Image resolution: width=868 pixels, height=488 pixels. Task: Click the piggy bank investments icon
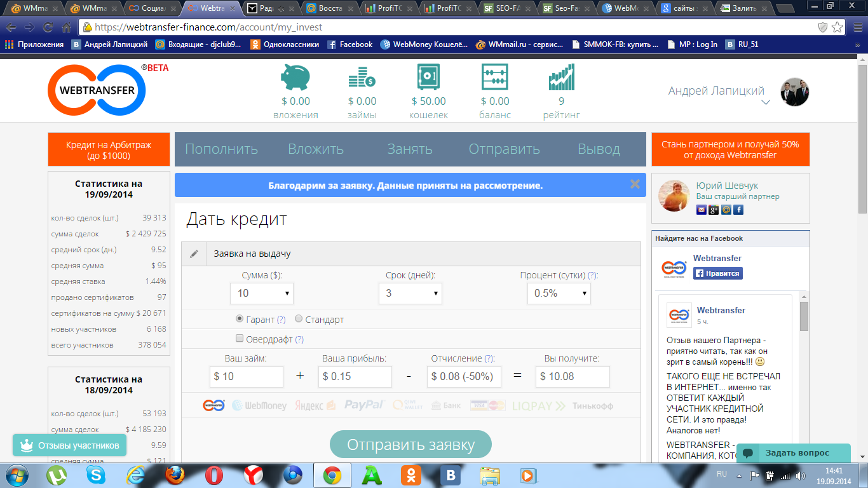click(x=295, y=77)
